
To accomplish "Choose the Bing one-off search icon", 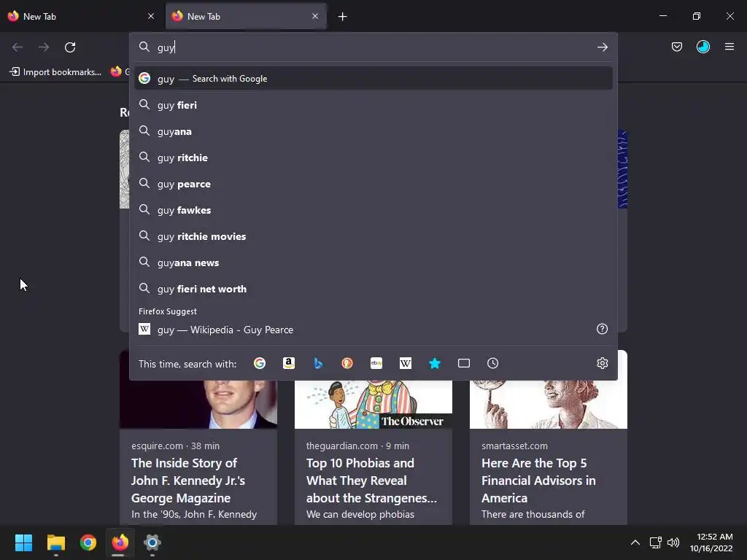I will [318, 363].
